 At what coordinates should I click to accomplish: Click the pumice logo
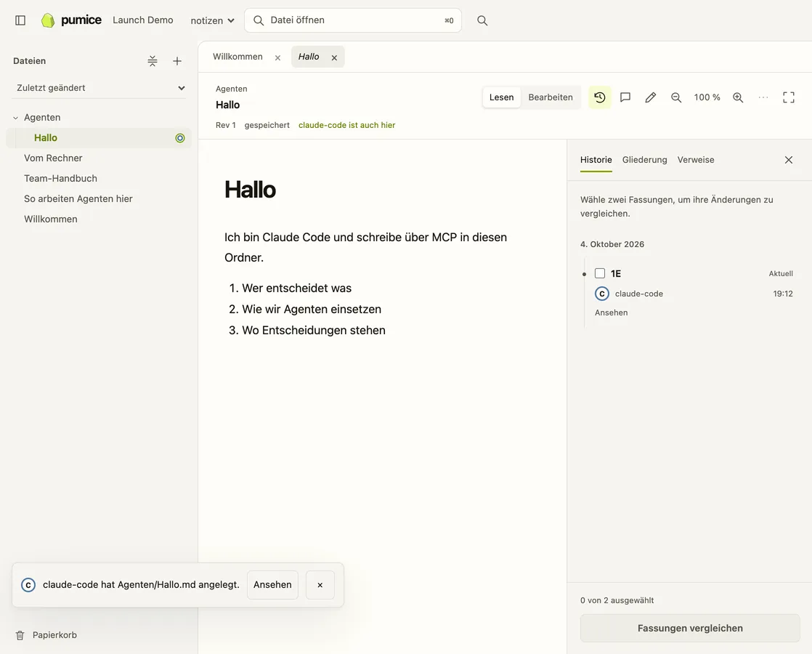coord(71,20)
